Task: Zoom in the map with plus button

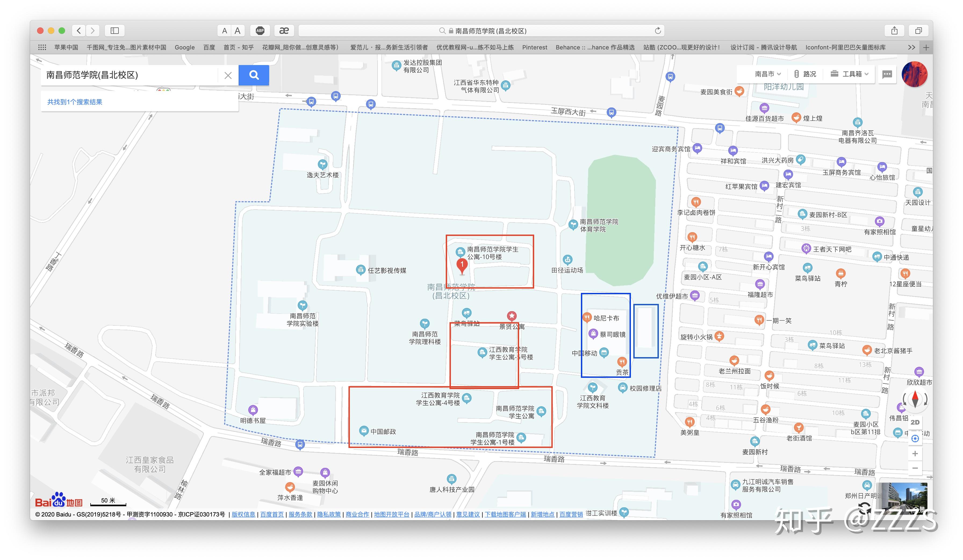Action: (915, 454)
